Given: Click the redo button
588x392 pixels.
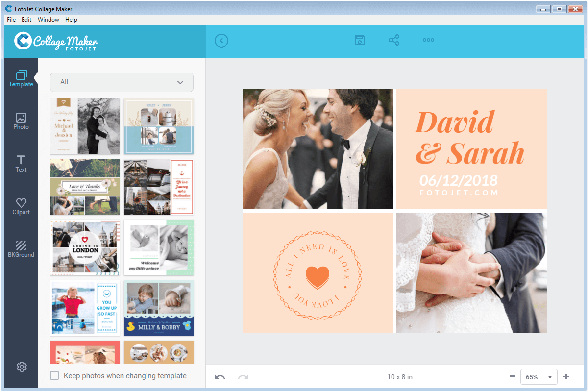Looking at the screenshot, I should [242, 376].
